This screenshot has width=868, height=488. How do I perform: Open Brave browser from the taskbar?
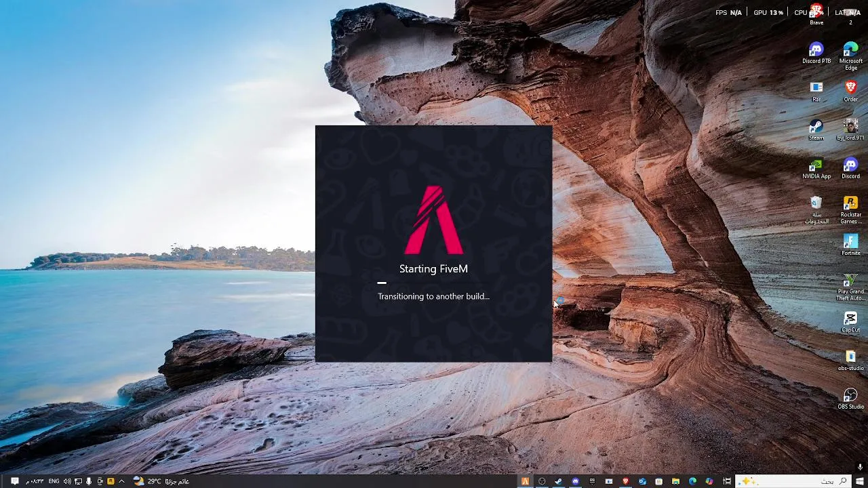click(x=625, y=481)
